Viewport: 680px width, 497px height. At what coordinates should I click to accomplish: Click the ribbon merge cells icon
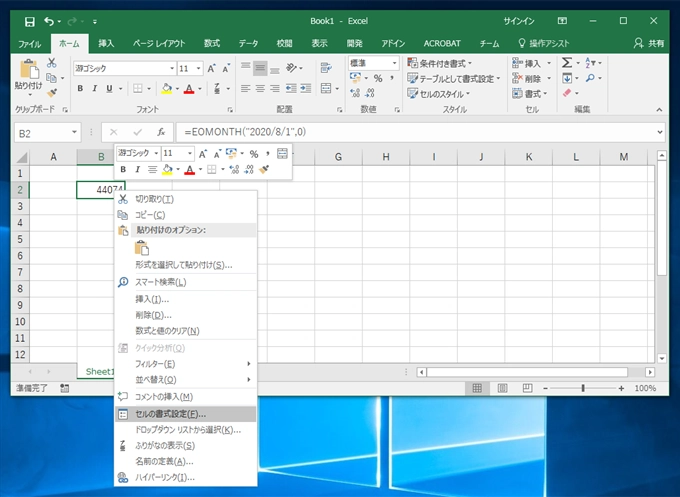tap(326, 88)
